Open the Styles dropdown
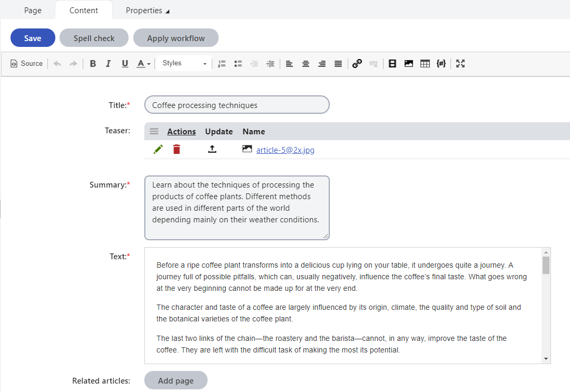The image size is (570, 392). 184,63
